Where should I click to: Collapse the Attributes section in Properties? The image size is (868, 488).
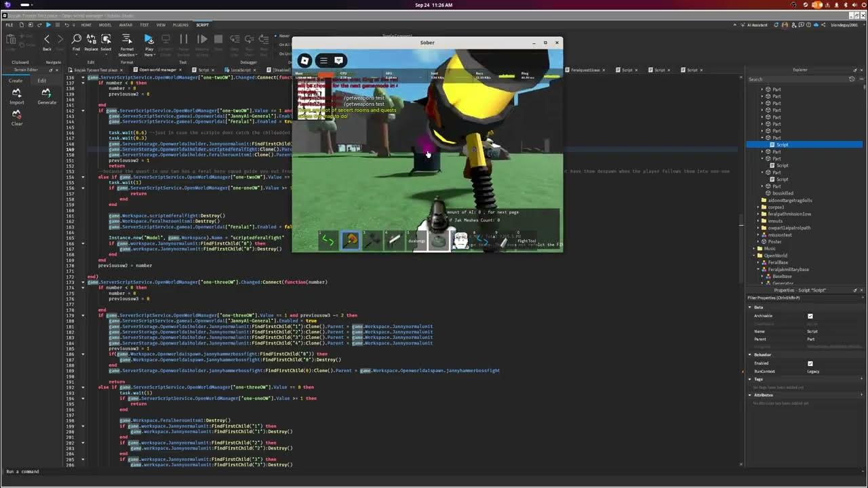[750, 395]
